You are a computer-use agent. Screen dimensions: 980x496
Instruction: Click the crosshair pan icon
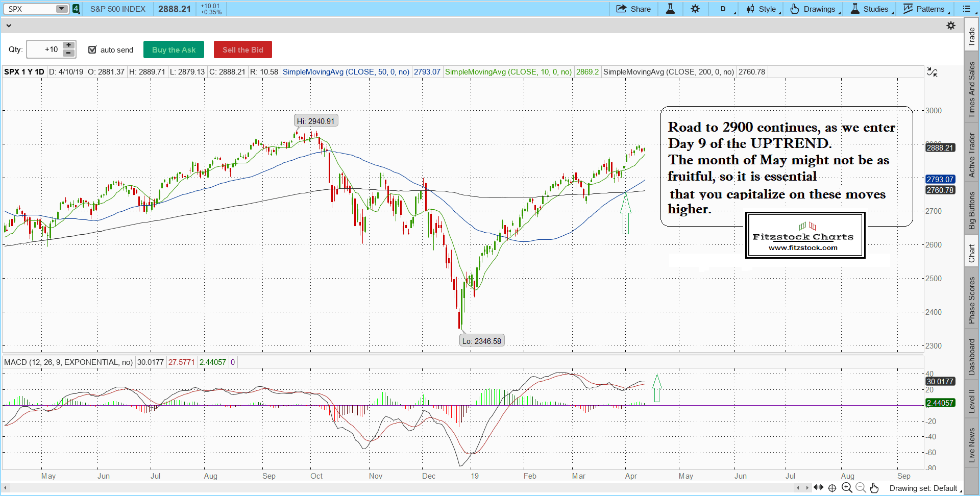point(832,488)
